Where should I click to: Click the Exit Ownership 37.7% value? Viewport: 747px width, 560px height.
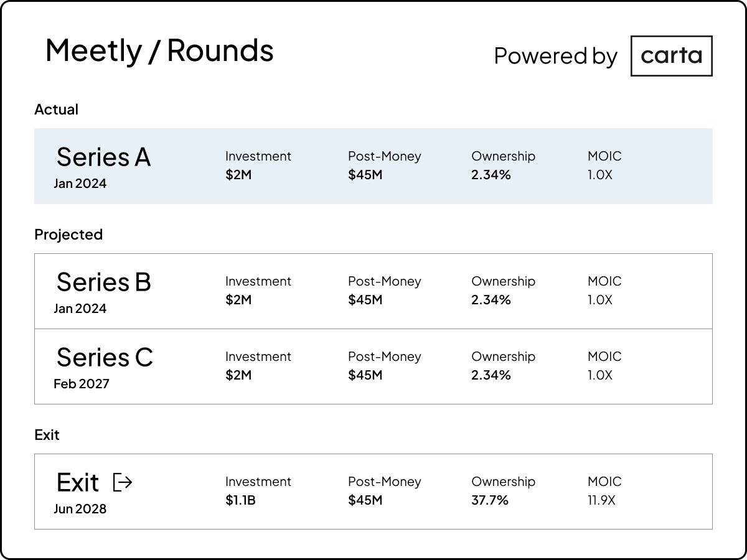coord(491,500)
